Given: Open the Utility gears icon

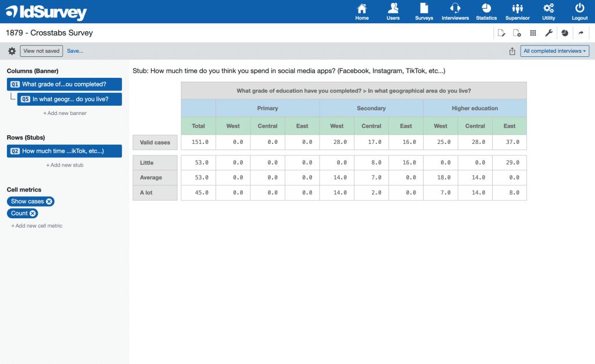Looking at the screenshot, I should (x=549, y=12).
